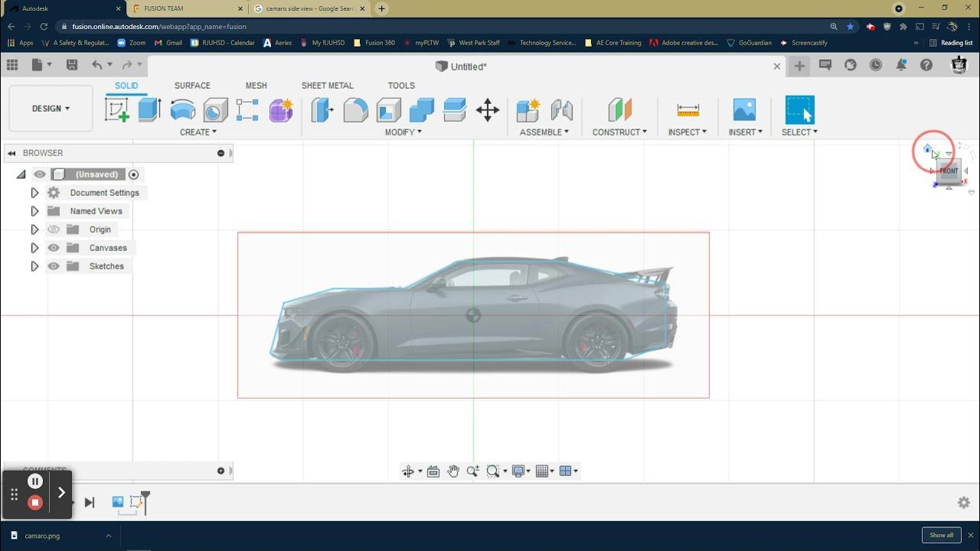Click the ViewCube Home icon
Viewport: 980px width, 551px height.
coord(928,148)
